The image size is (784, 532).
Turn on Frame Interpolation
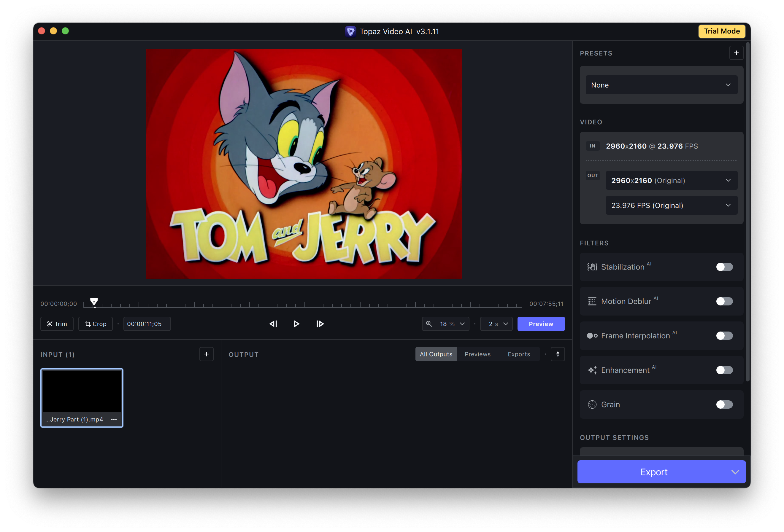point(724,336)
